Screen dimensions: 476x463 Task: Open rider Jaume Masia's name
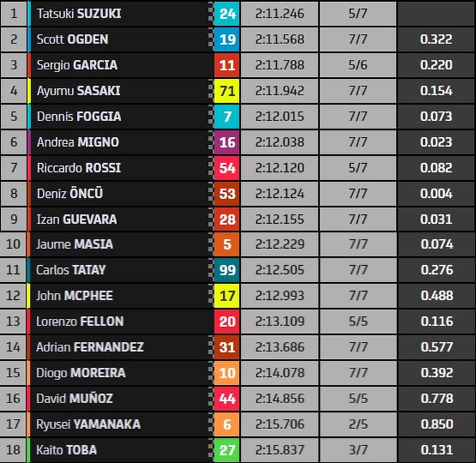click(x=75, y=244)
